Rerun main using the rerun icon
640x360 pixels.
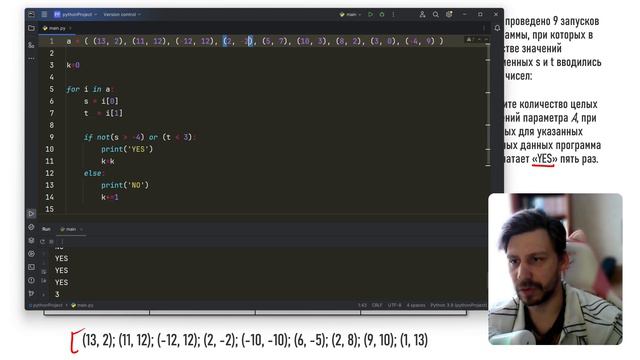point(42,242)
